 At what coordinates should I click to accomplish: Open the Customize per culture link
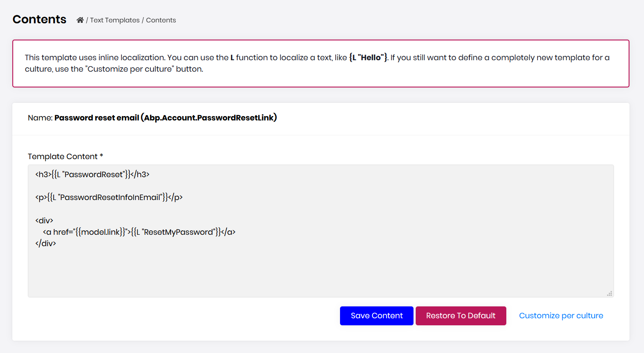[561, 316]
